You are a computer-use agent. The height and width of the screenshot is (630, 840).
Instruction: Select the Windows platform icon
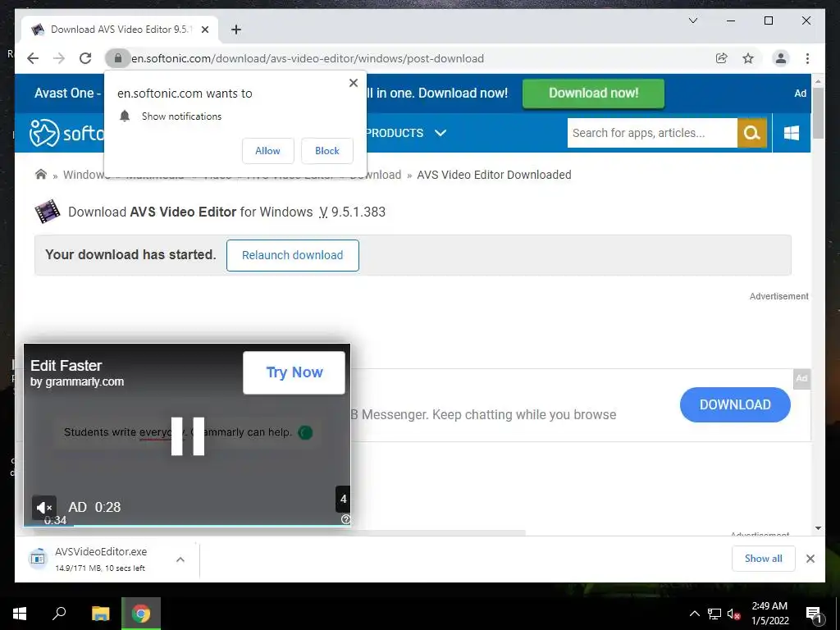tap(792, 133)
